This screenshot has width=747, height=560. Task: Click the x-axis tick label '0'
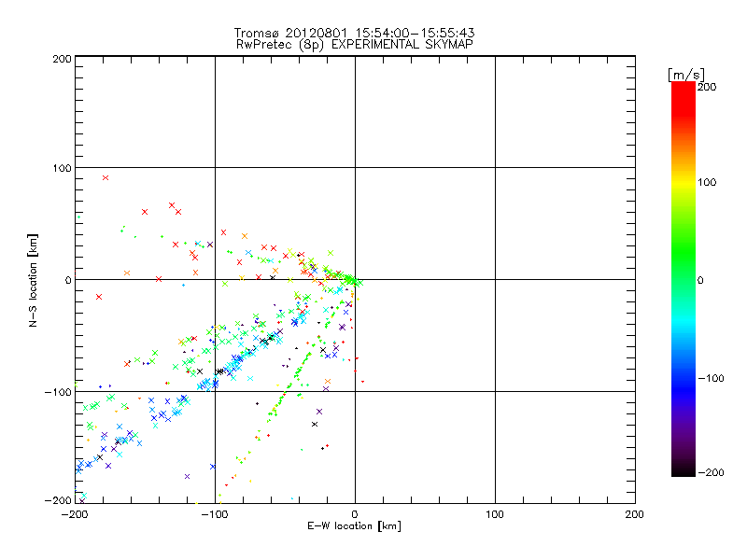click(355, 514)
